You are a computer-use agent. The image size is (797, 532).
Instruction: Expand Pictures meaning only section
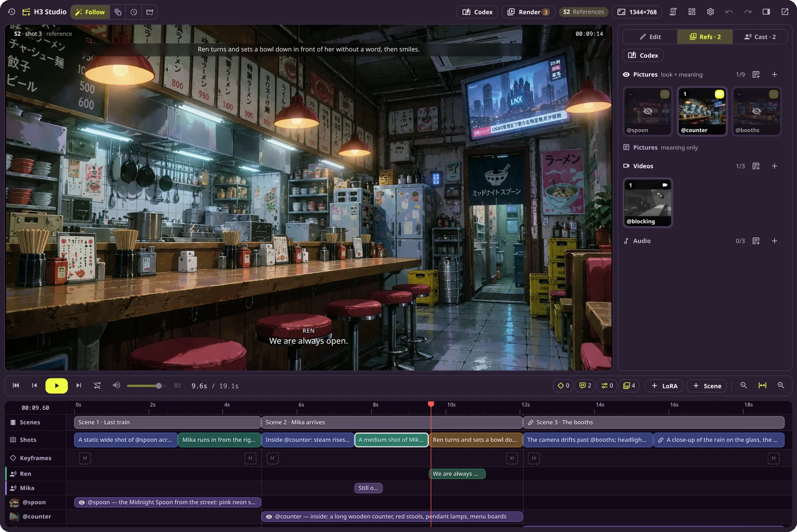pos(661,147)
